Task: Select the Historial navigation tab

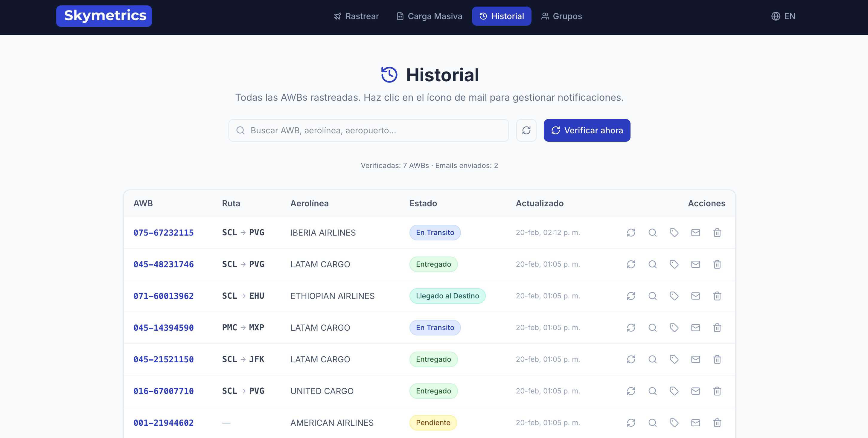Action: 501,16
